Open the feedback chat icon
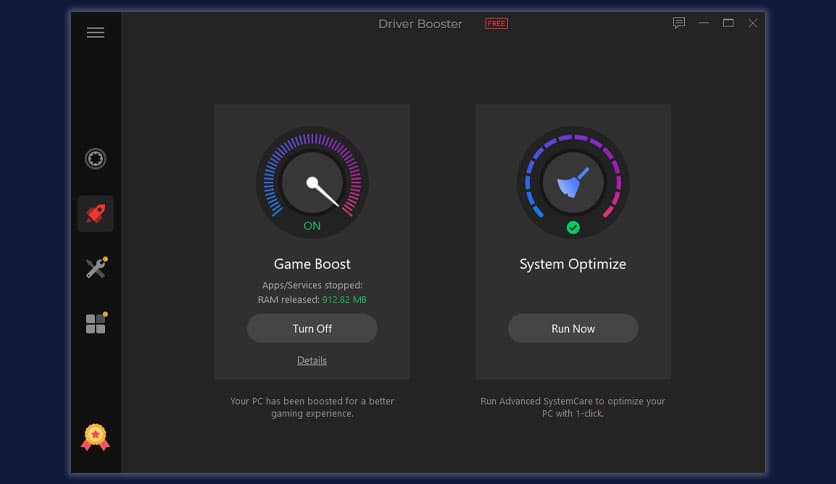This screenshot has width=836, height=484. pos(679,23)
